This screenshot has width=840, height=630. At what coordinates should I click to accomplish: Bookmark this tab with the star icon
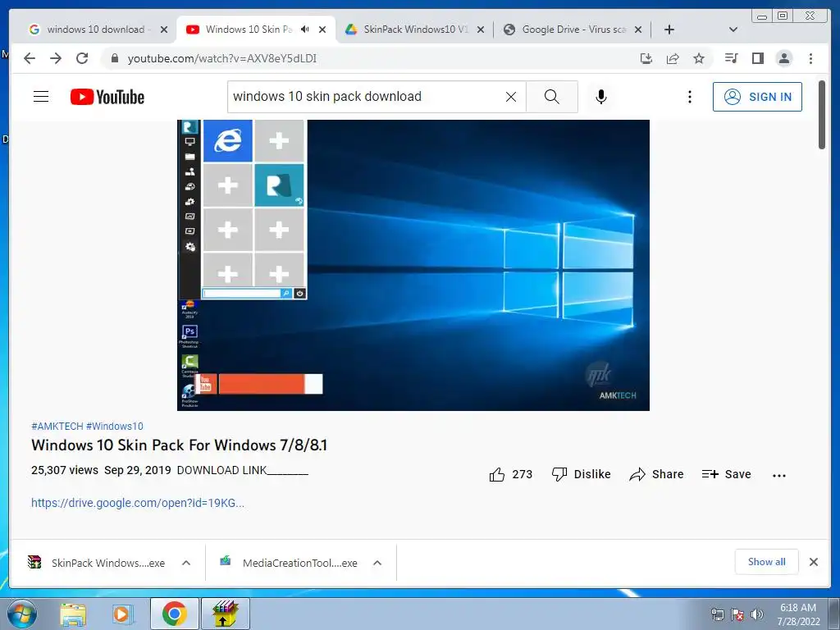tap(699, 58)
